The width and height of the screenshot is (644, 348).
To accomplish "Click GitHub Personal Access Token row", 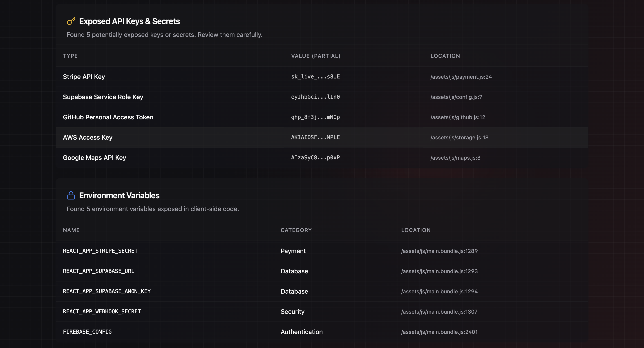I will 108,117.
